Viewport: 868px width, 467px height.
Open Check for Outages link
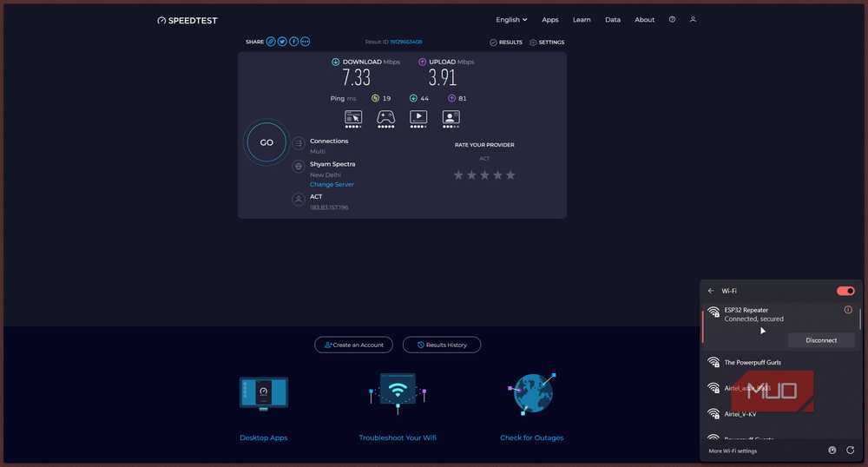click(532, 437)
